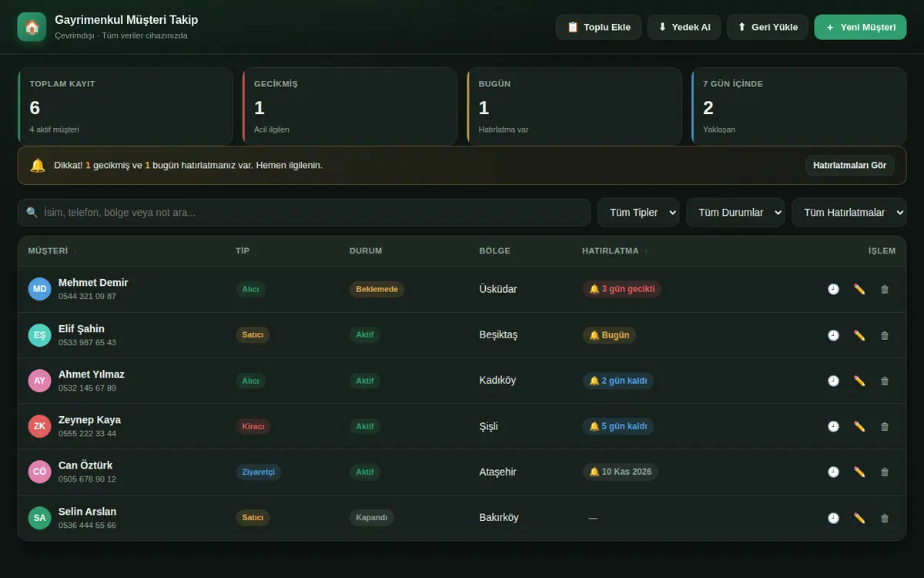Open history clock icon for Mehmet Demir

(x=833, y=289)
